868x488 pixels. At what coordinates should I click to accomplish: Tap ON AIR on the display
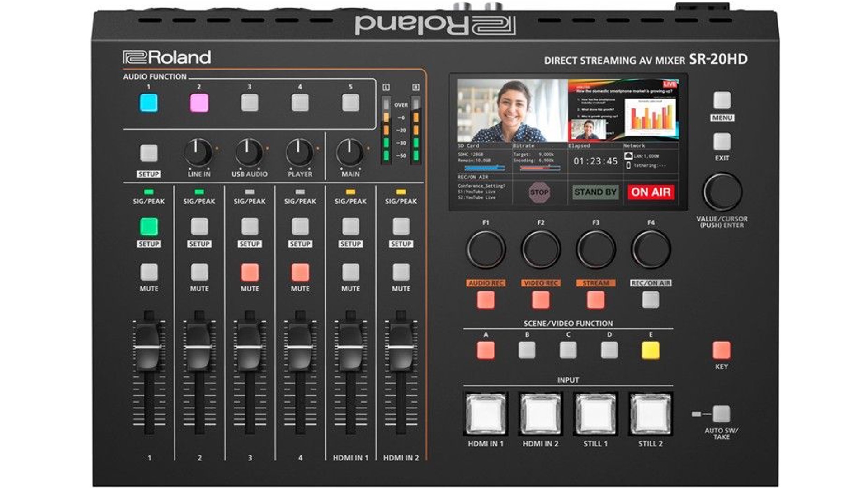coord(651,192)
